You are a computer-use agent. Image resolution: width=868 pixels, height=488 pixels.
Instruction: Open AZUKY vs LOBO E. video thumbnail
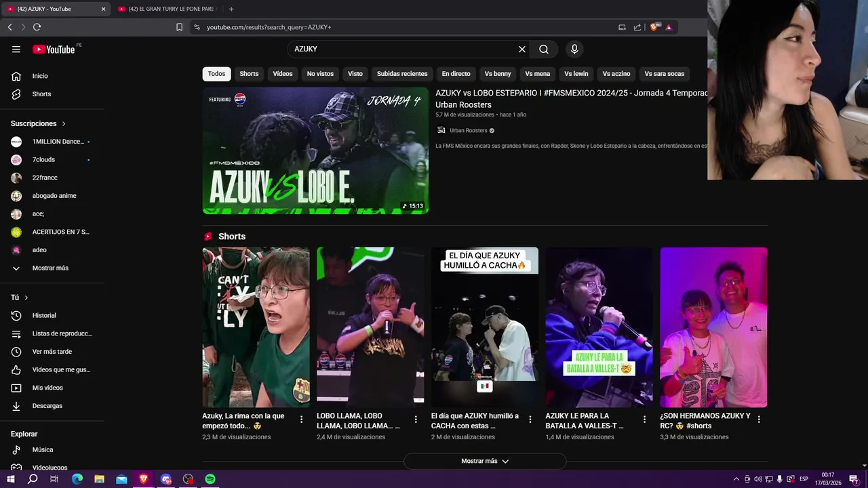[315, 150]
